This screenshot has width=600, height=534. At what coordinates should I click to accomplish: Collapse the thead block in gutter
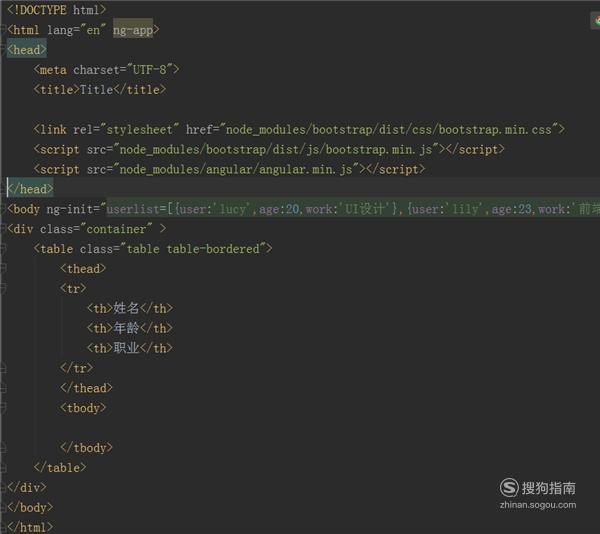(3, 269)
